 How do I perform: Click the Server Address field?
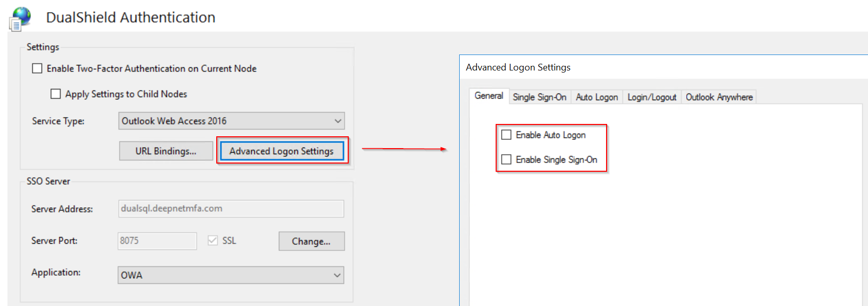231,209
